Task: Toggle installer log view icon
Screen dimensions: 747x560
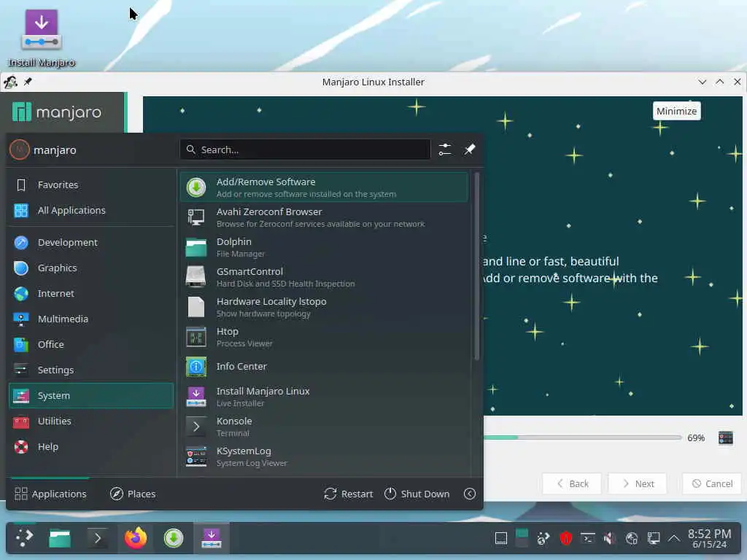Action: 726,437
